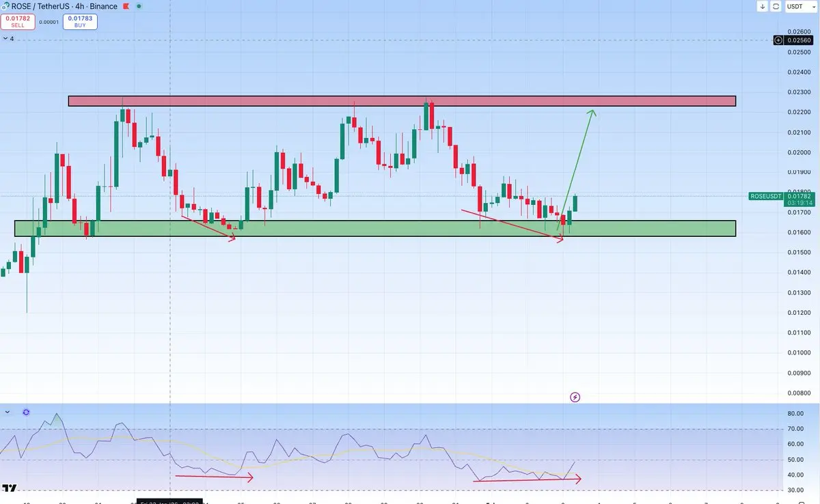Click the auto-fit cycle icon near USDT

point(776,6)
